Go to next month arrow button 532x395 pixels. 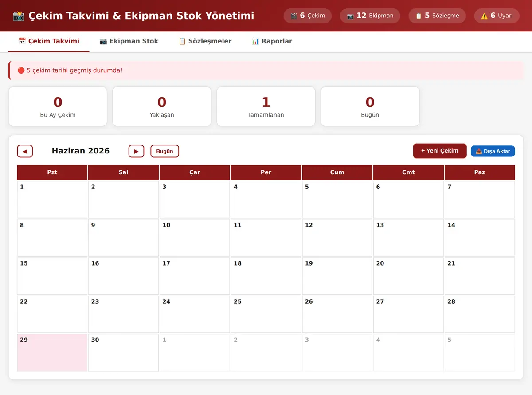pos(136,151)
